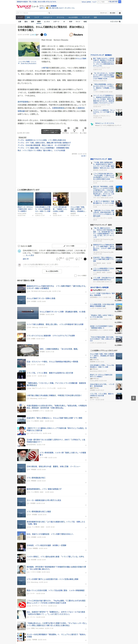Open 返信 3件 replies
Viewport: 138px width, 644px height.
click(x=26, y=259)
